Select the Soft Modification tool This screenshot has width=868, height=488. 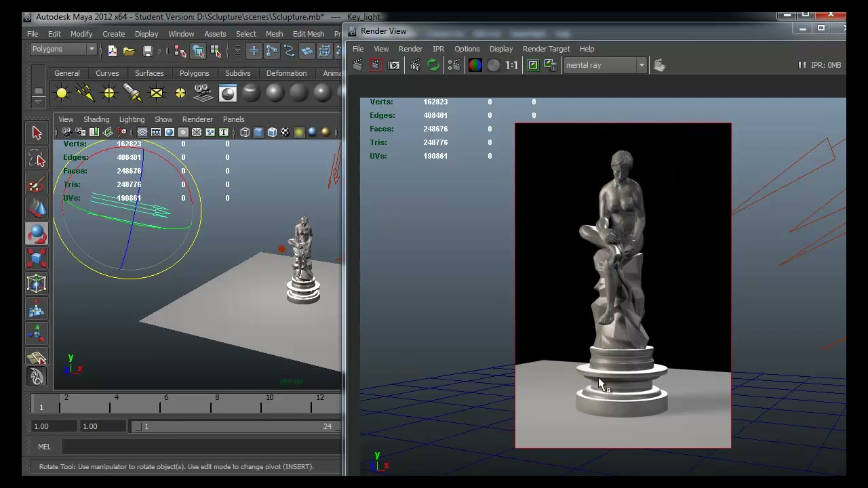pos(37,308)
